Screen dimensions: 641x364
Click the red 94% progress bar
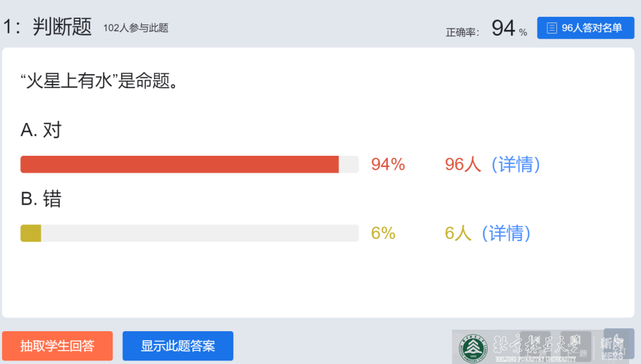click(180, 164)
